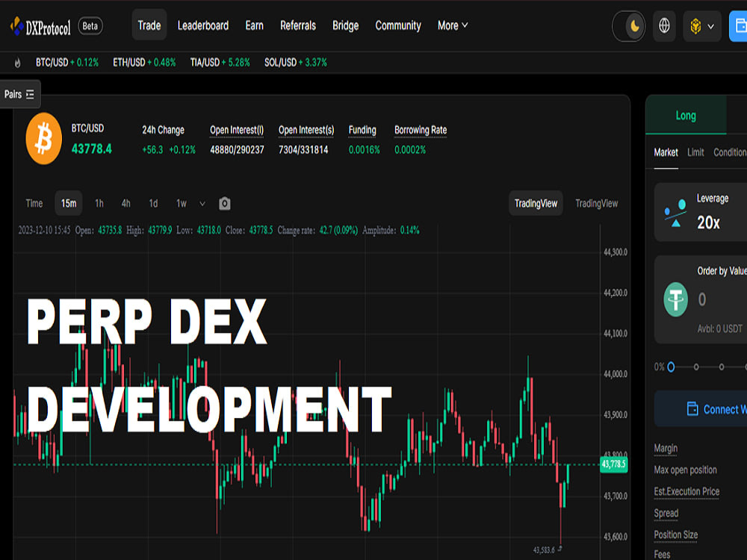Open the Trade tab
Image resolution: width=747 pixels, height=560 pixels.
pos(149,25)
